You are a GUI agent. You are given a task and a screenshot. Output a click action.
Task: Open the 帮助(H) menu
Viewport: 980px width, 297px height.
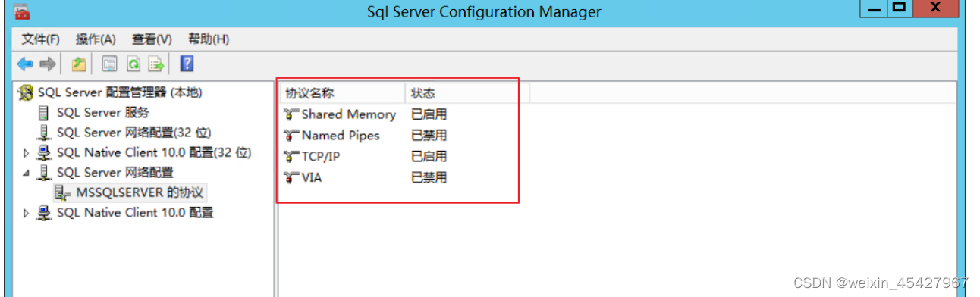click(209, 39)
